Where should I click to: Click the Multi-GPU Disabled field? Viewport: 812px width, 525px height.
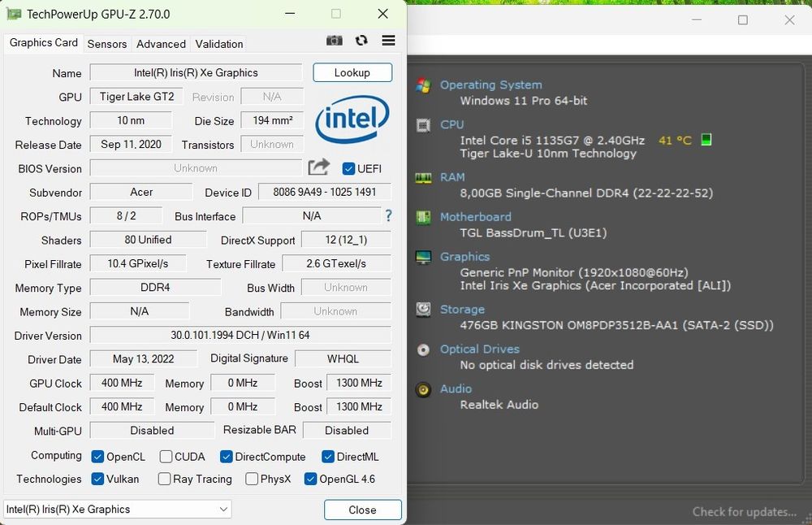coord(153,430)
